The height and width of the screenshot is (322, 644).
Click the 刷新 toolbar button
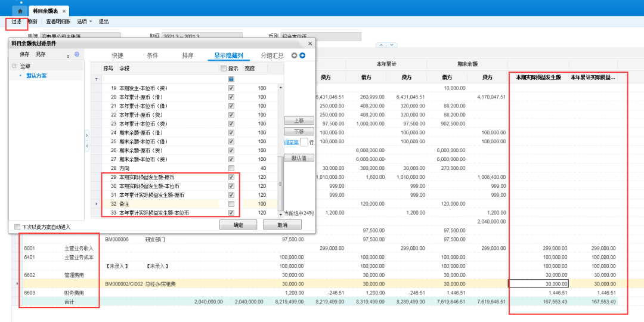click(x=33, y=21)
